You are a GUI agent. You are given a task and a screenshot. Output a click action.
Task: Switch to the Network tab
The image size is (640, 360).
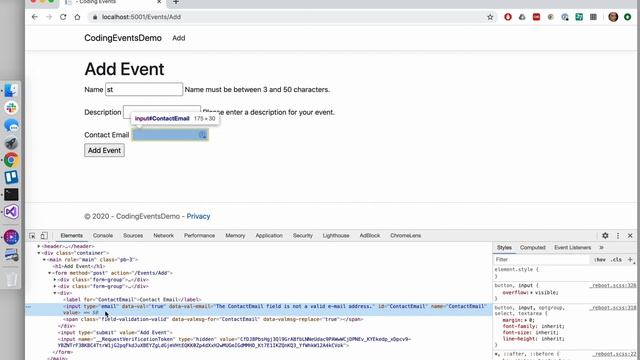pyautogui.click(x=164, y=236)
